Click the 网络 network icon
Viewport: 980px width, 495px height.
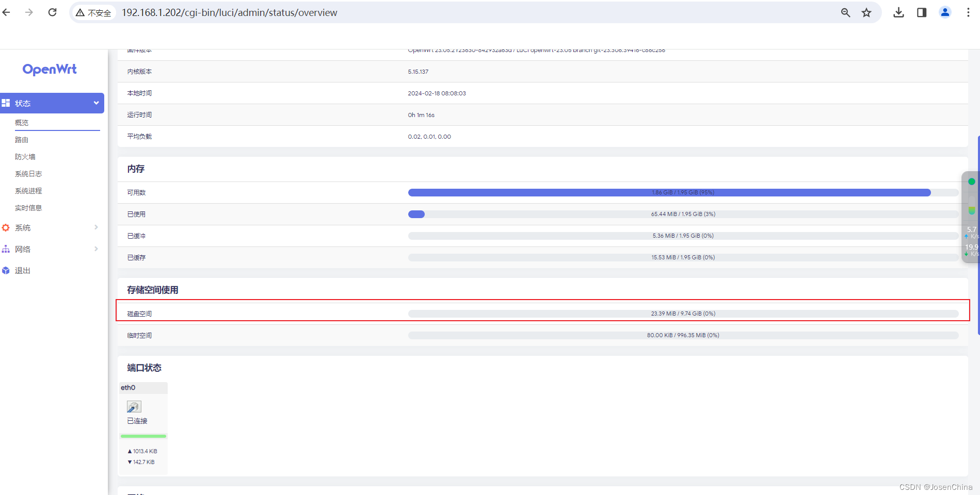coord(6,249)
